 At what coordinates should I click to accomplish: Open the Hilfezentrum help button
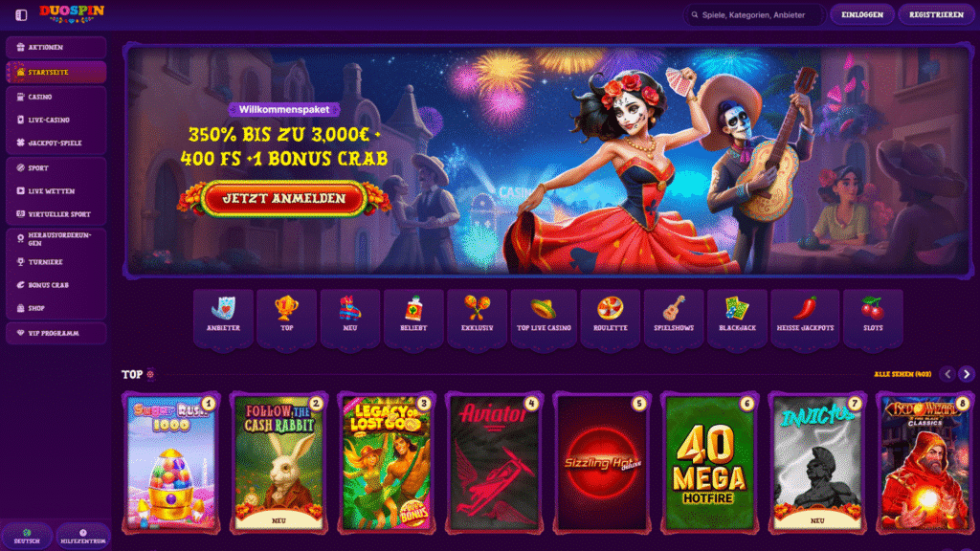pyautogui.click(x=82, y=537)
